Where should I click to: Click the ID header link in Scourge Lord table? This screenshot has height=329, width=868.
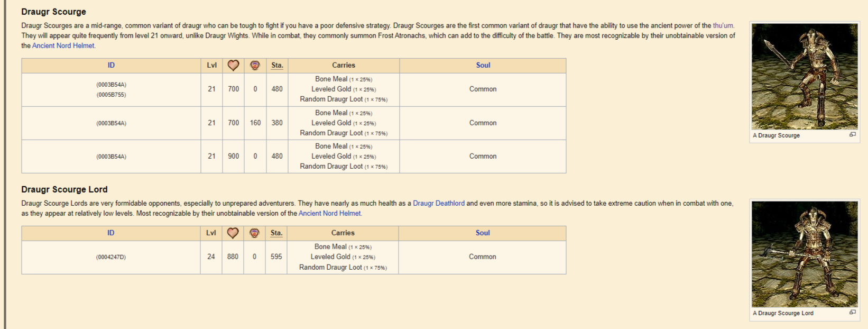pos(110,233)
